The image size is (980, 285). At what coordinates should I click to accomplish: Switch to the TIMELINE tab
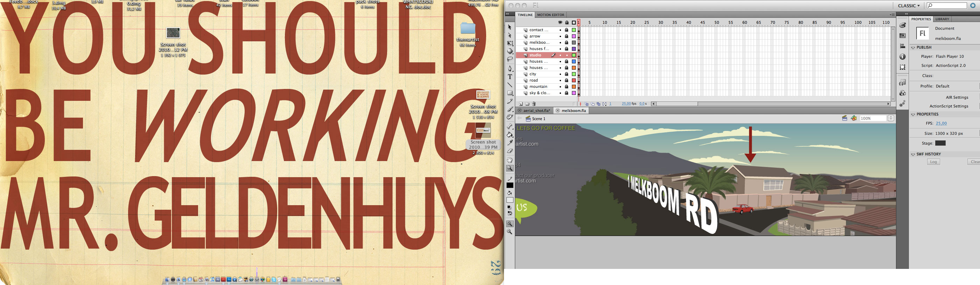[525, 15]
